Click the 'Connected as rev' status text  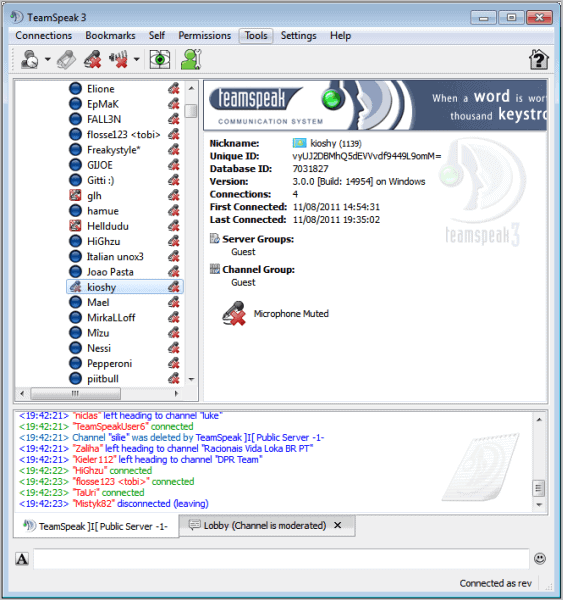pos(496,584)
